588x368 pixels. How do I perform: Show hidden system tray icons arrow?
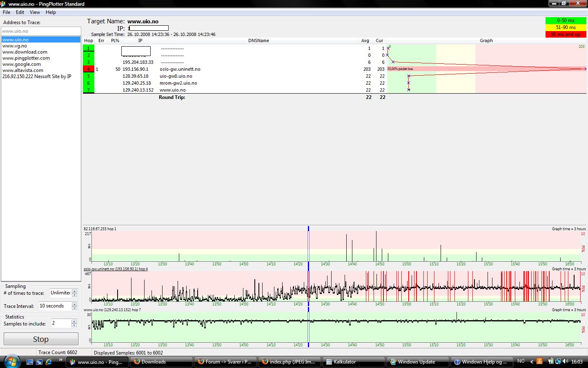click(532, 361)
